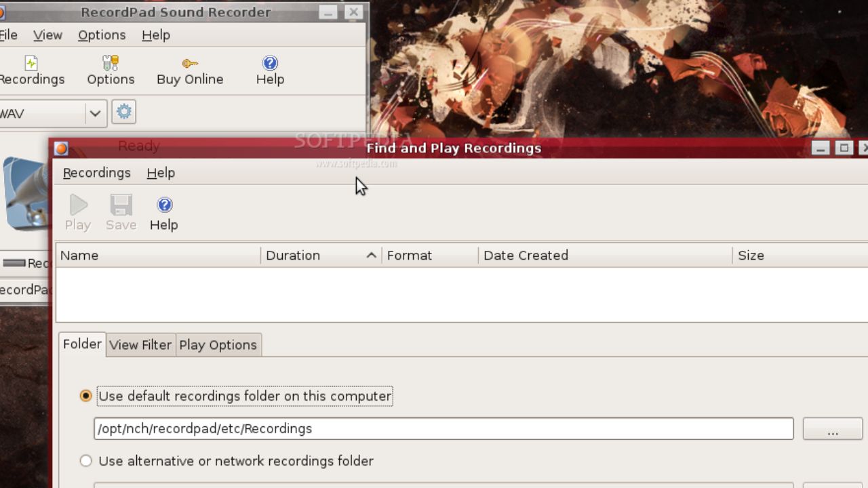
Task: Open the Options toolbar icon in RecordPad
Action: 111,70
